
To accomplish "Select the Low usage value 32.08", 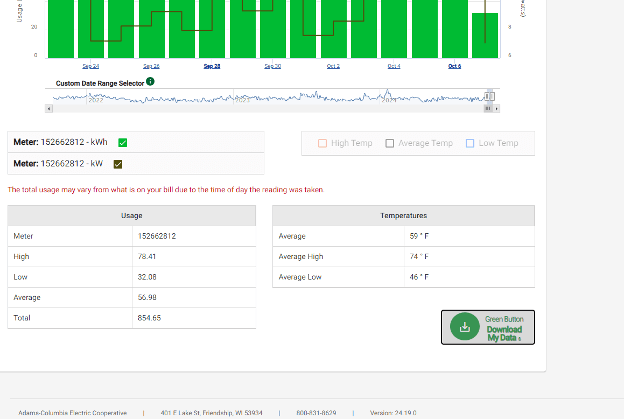I will (147, 277).
